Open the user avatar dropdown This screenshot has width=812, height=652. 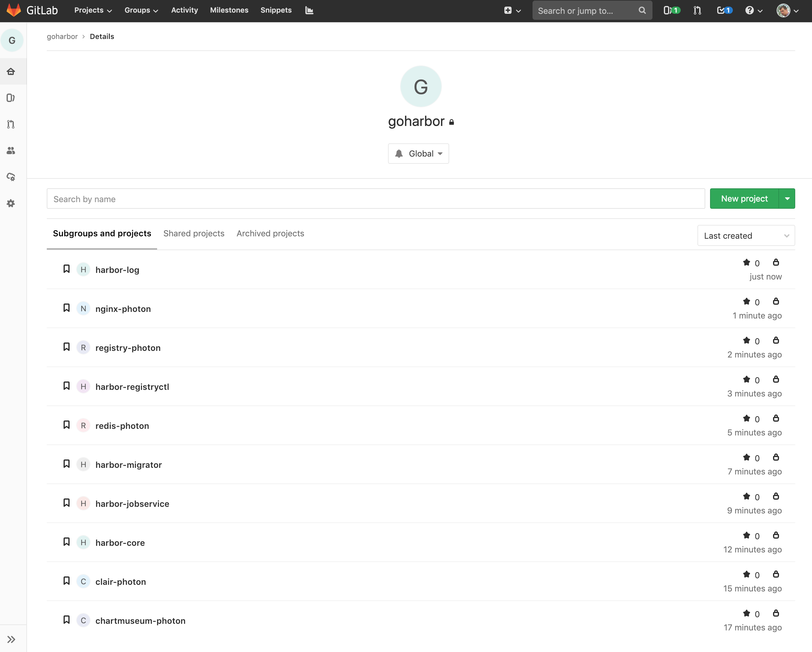[787, 10]
